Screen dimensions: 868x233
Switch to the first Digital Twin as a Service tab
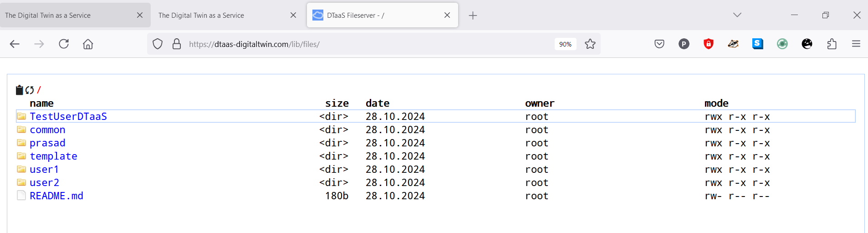(68, 15)
